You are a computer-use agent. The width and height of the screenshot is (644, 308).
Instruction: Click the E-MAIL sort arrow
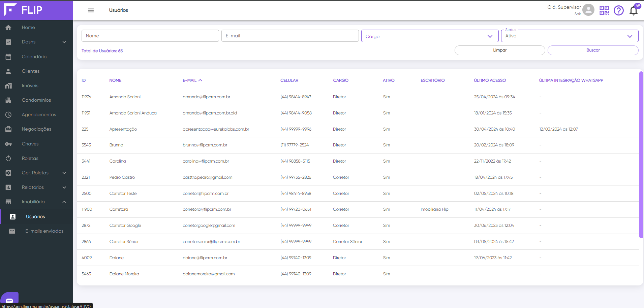[200, 80]
